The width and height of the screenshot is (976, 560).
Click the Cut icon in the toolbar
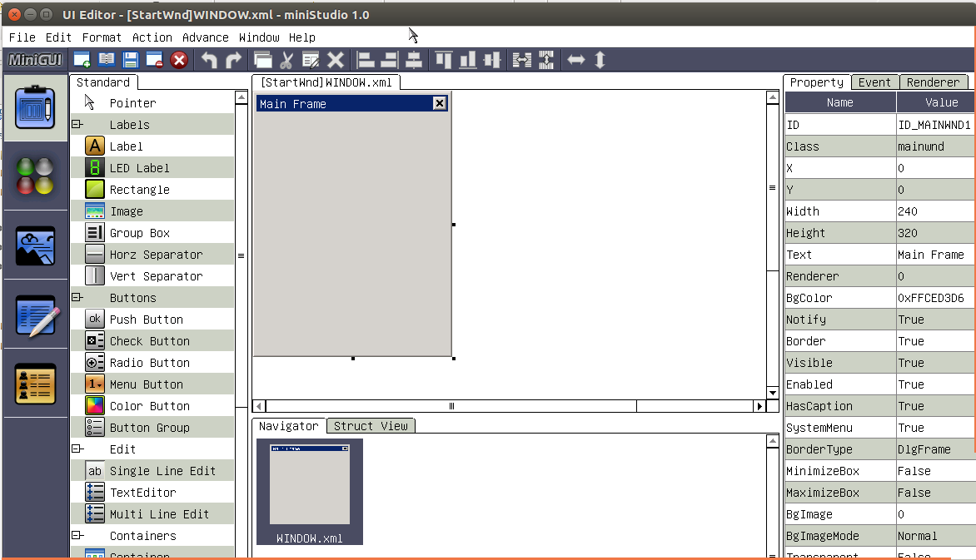pos(286,59)
